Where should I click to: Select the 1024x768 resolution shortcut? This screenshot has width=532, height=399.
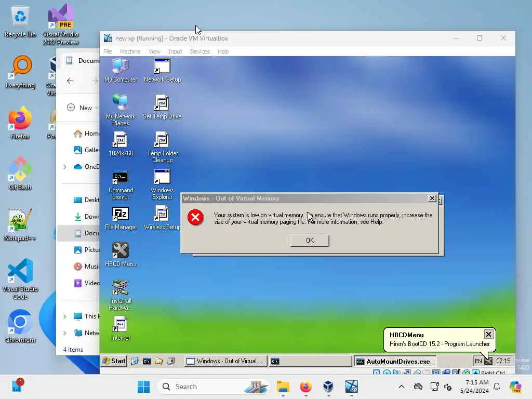point(121,144)
